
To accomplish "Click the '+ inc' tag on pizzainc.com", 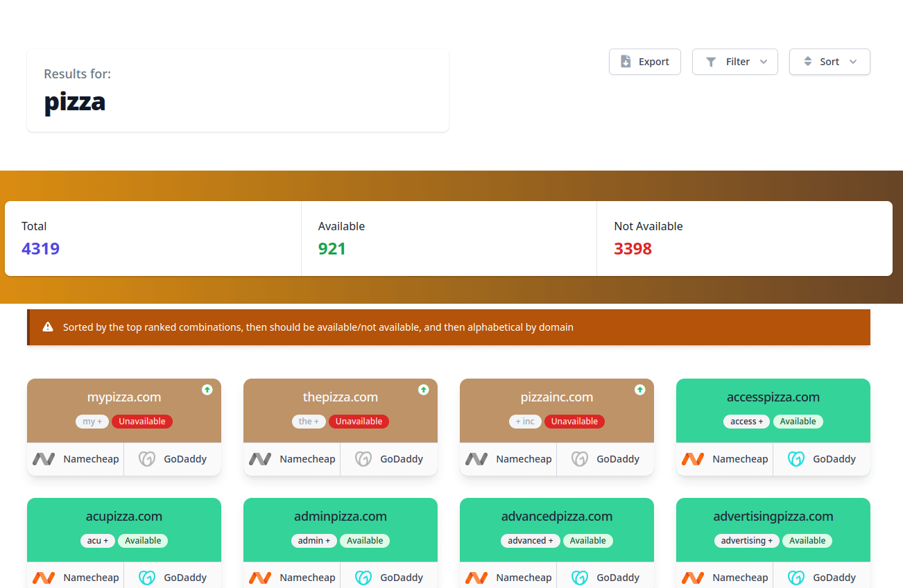I will click(x=525, y=422).
